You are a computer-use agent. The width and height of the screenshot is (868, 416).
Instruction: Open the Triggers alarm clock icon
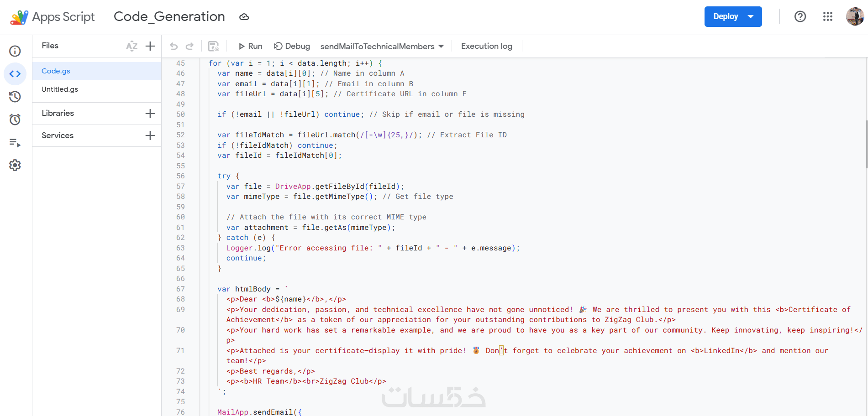click(x=15, y=120)
